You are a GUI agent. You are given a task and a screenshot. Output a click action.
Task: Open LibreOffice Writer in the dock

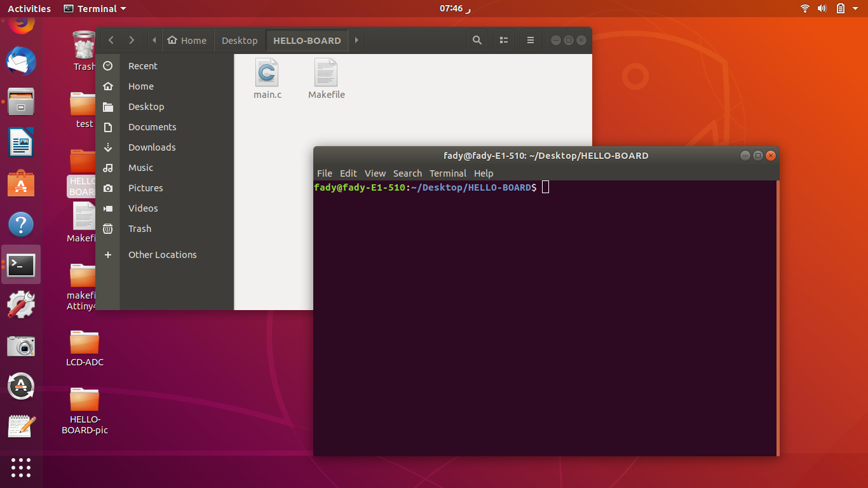[21, 142]
